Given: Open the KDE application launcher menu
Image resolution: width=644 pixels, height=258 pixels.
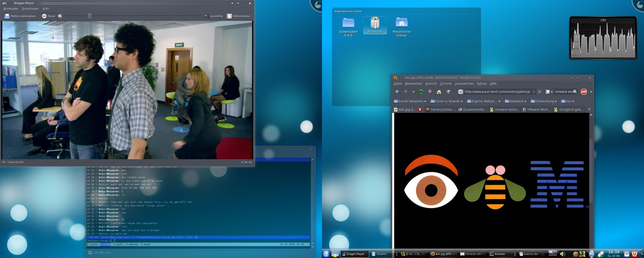Looking at the screenshot, I should point(326,254).
